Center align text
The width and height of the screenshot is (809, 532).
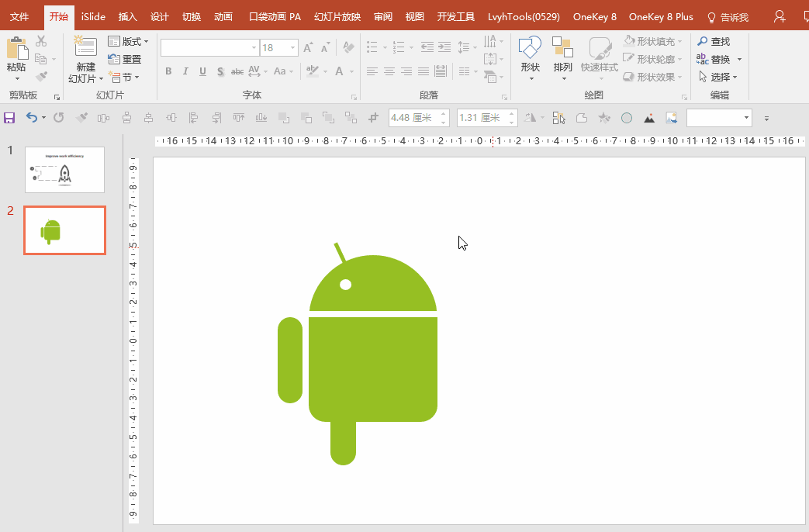[389, 71]
